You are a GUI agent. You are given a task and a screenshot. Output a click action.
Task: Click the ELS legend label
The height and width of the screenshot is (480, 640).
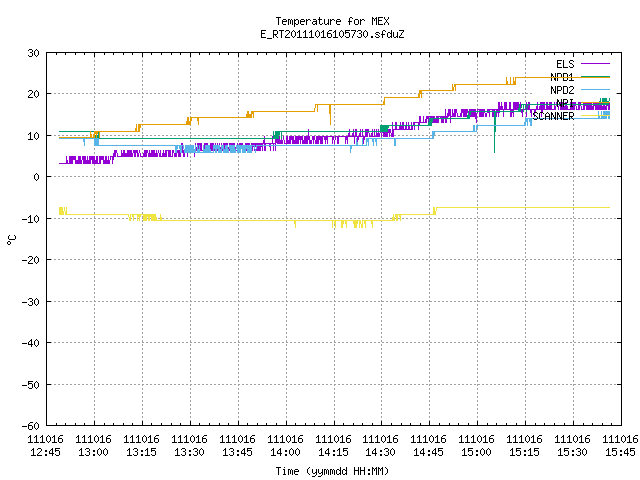[x=565, y=64]
